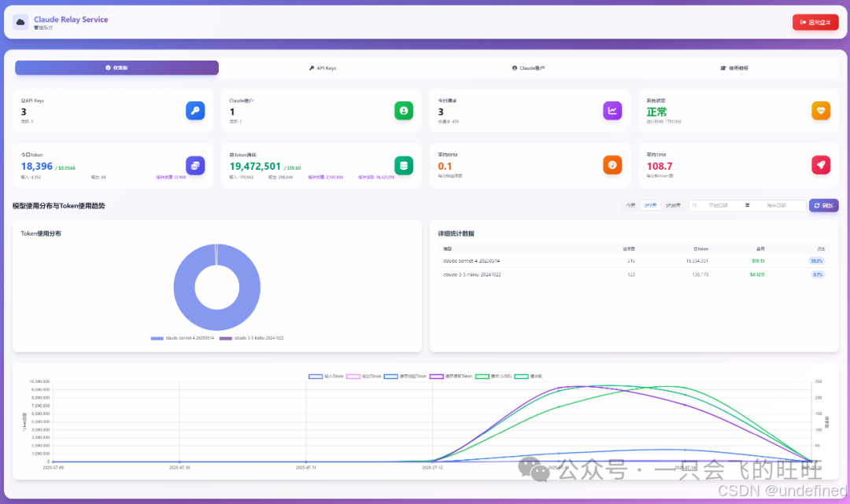Open the usage tutorial tab
This screenshot has height=504, width=850.
click(734, 68)
